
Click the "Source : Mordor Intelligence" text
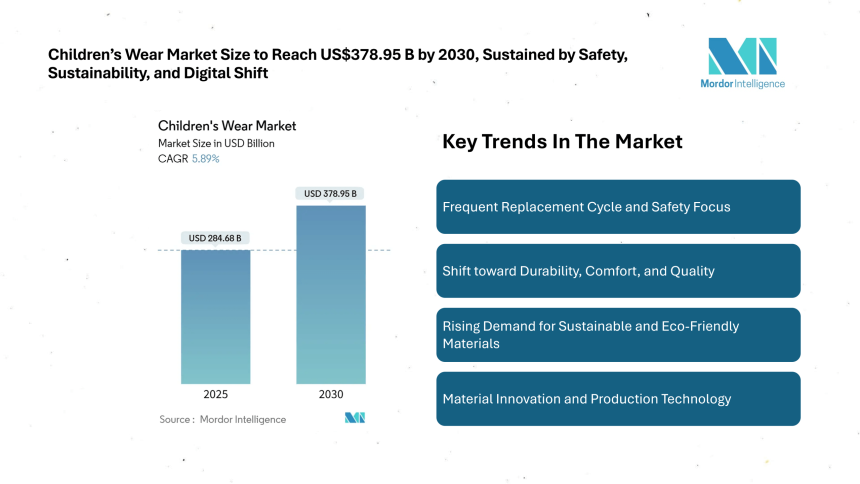coord(222,419)
